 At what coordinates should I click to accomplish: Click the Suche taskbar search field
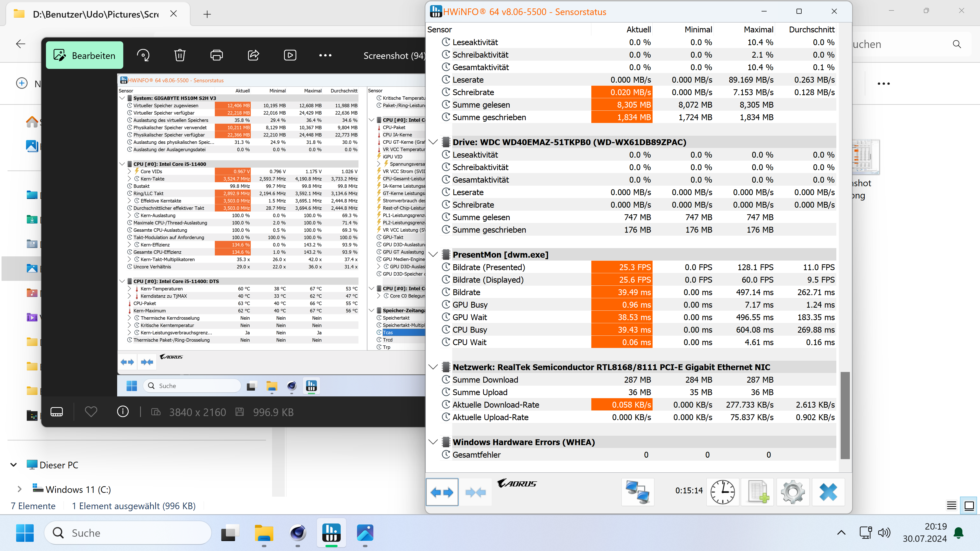pos(128,533)
